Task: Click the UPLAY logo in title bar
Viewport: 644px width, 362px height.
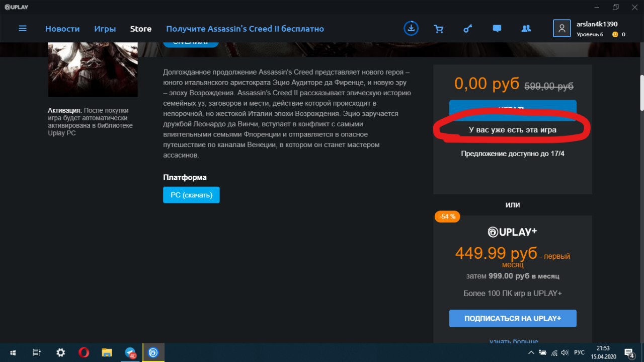Action: click(x=17, y=7)
